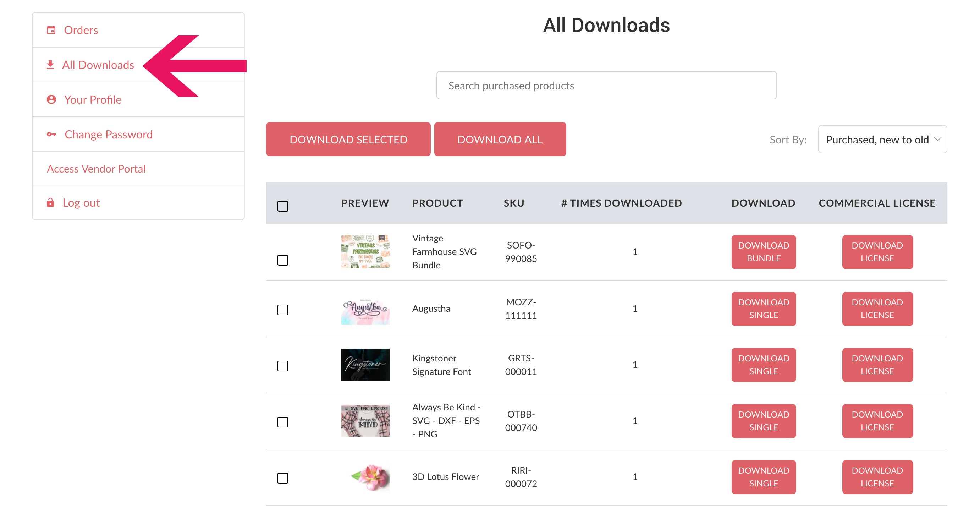Click the All Downloads arrow icon

pyautogui.click(x=50, y=65)
